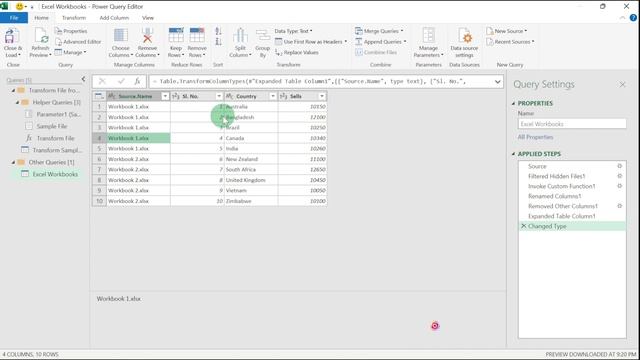The height and width of the screenshot is (360, 640).
Task: Collapse the Applied Steps section
Action: click(x=513, y=154)
